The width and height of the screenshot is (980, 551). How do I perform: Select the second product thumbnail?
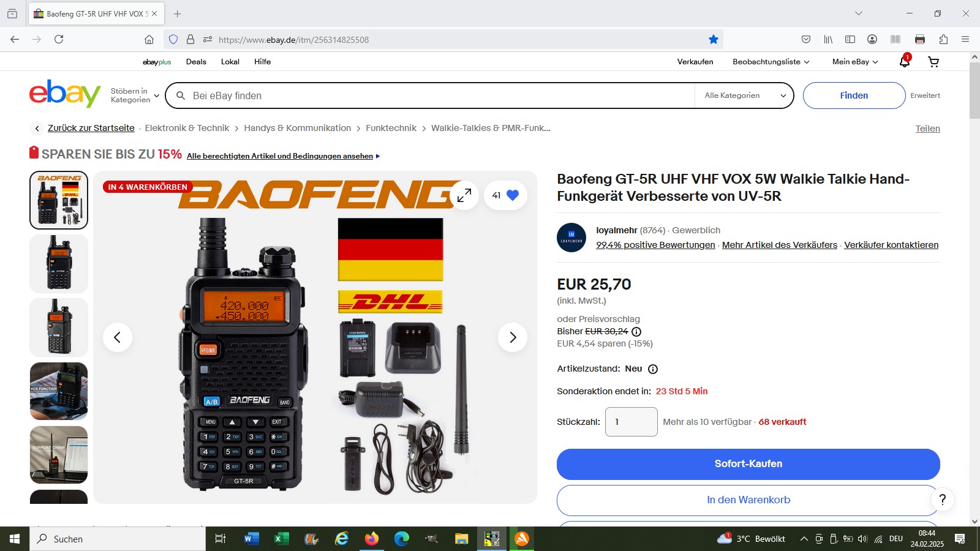pos(59,264)
